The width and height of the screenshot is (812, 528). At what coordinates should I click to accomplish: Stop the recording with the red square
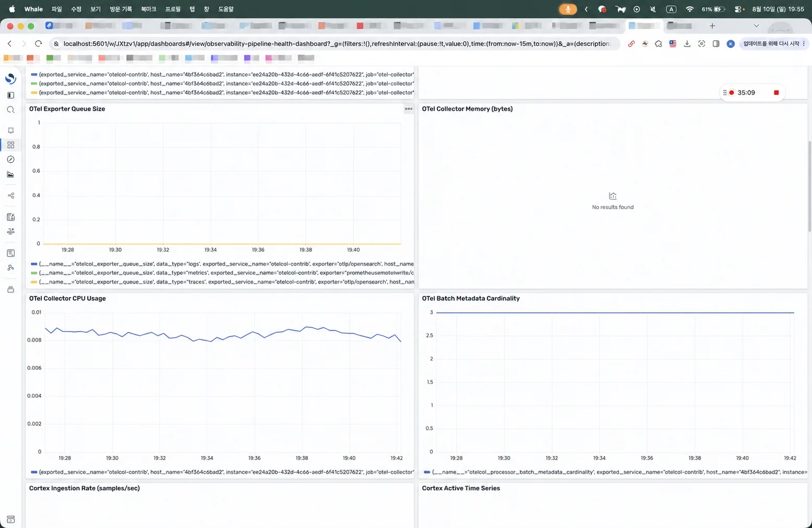[776, 92]
